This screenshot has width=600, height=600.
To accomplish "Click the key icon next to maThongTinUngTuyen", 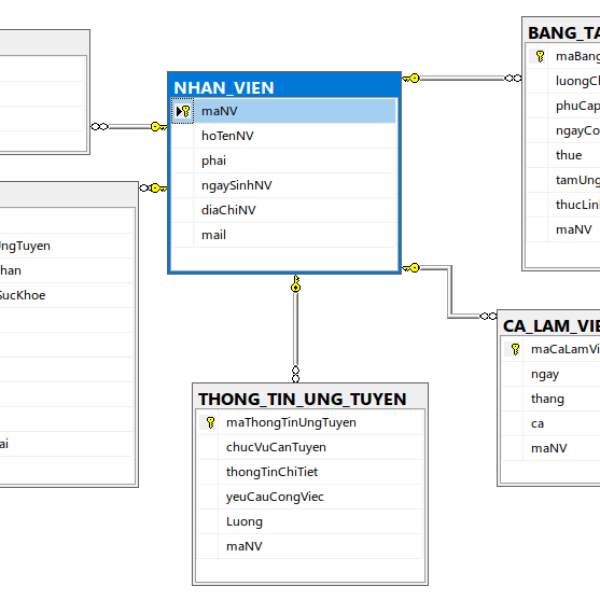I will (x=210, y=422).
